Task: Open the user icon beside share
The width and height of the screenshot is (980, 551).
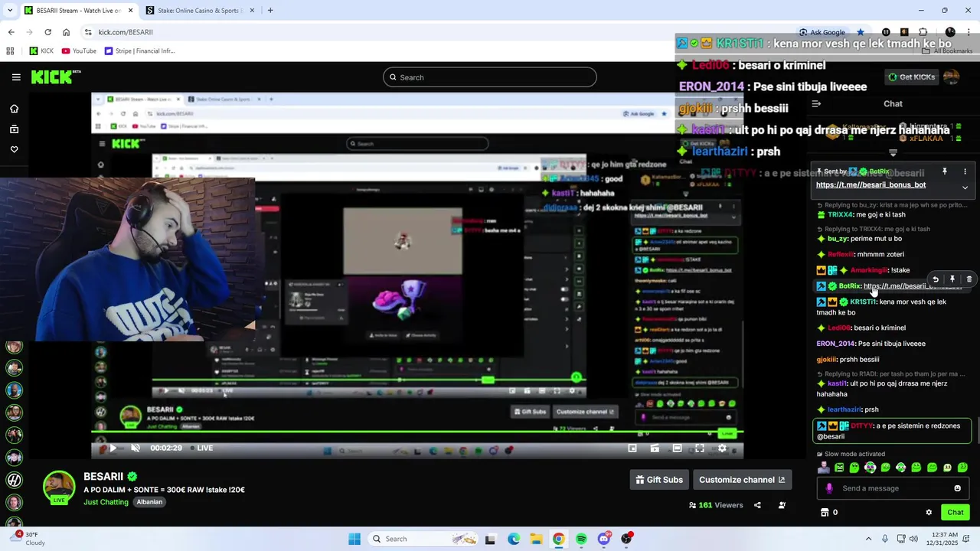Action: 782,505
